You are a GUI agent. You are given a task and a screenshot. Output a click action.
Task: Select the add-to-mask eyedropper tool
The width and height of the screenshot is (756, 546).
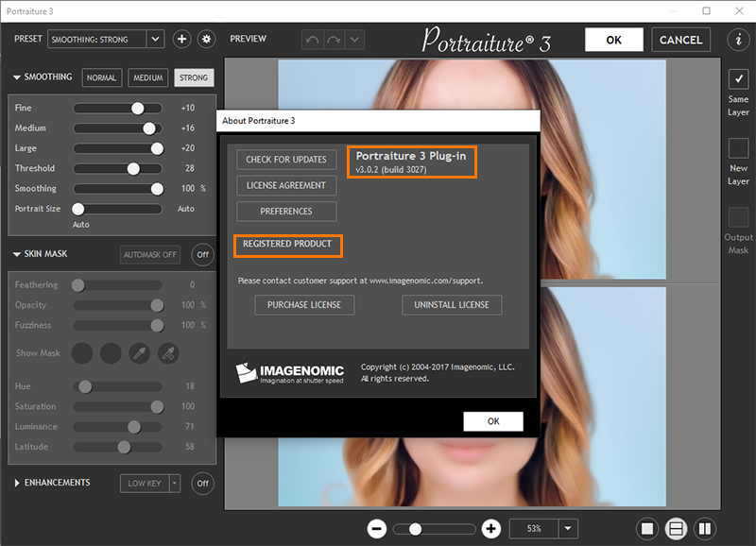(168, 353)
